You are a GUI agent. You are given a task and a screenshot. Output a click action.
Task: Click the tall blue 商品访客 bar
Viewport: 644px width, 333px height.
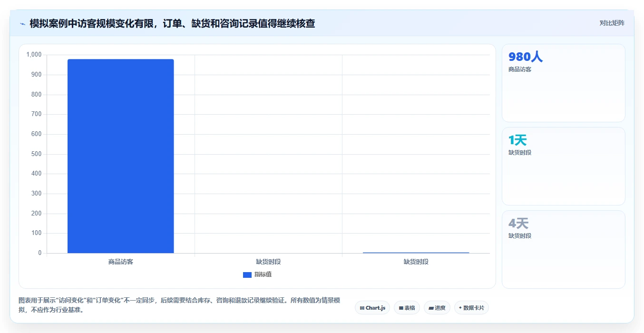pos(121,156)
